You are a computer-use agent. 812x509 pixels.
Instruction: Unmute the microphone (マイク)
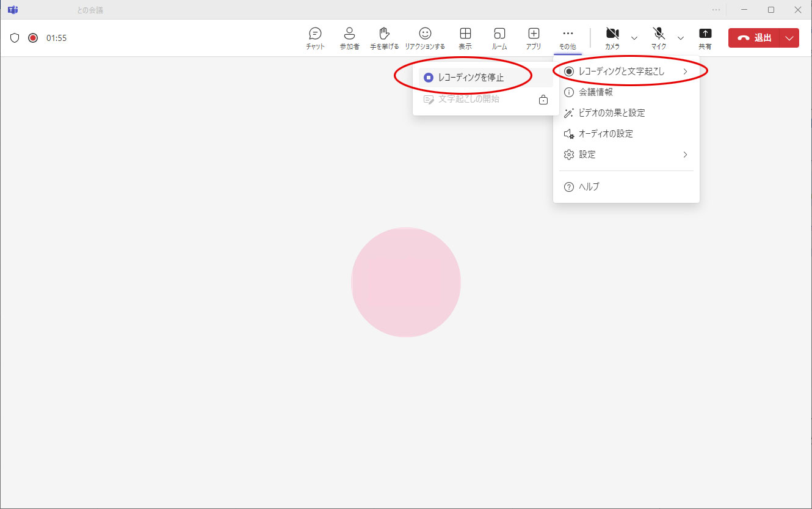[x=659, y=38]
